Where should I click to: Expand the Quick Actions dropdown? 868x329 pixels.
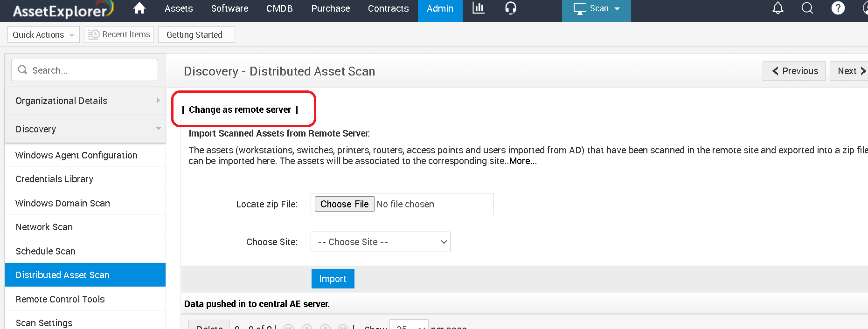[43, 35]
